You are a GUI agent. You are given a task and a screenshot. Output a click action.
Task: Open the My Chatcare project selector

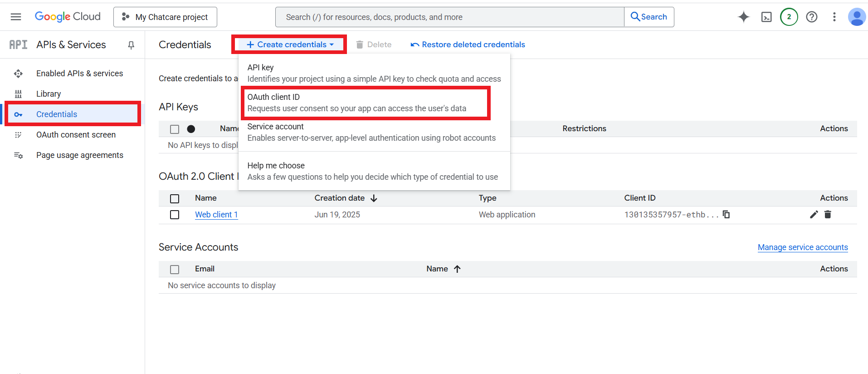(165, 17)
